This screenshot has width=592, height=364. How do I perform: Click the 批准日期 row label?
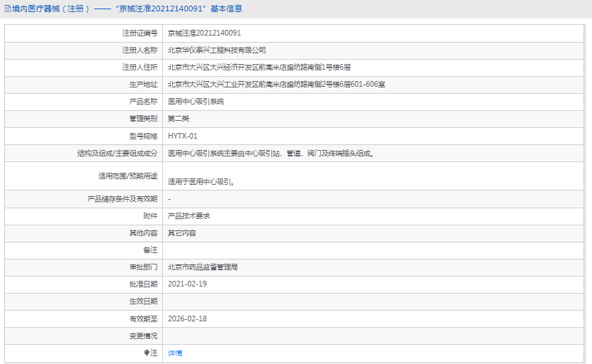click(x=144, y=284)
